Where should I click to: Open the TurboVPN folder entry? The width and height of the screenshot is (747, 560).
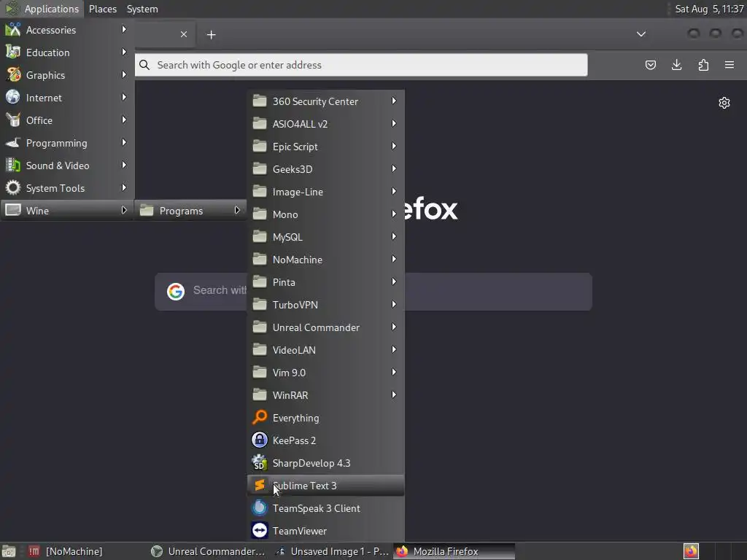point(326,305)
